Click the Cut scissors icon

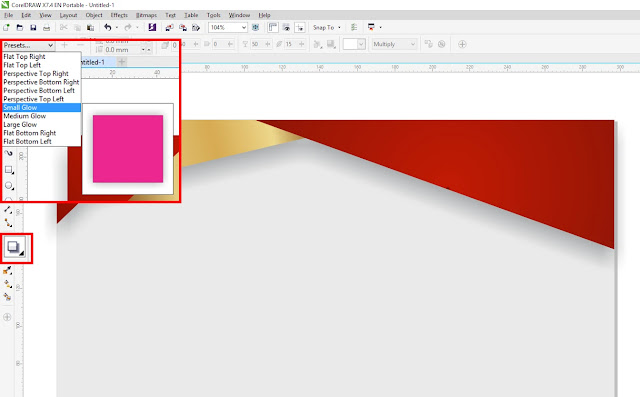coord(64,27)
